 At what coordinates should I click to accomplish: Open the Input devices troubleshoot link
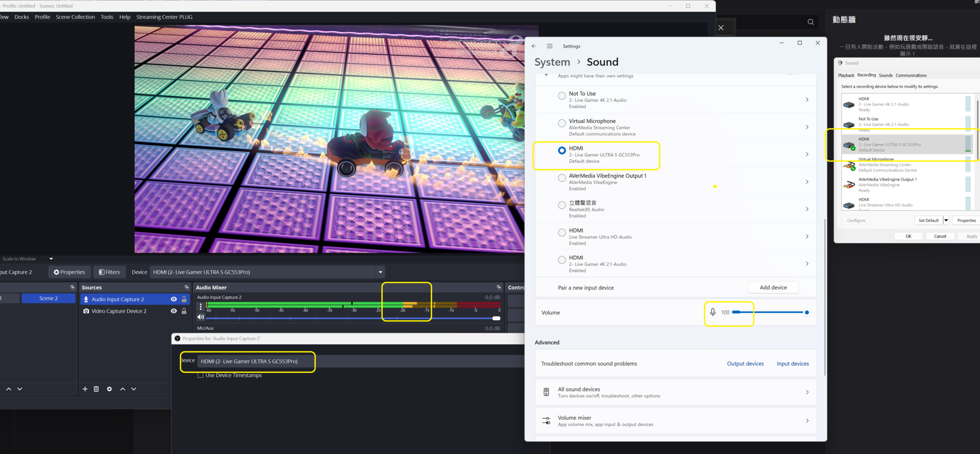click(792, 364)
